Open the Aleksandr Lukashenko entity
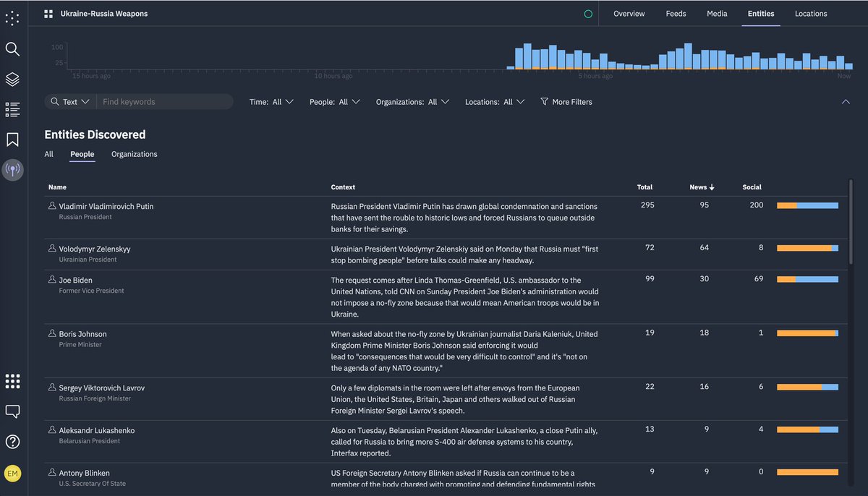 pos(97,430)
